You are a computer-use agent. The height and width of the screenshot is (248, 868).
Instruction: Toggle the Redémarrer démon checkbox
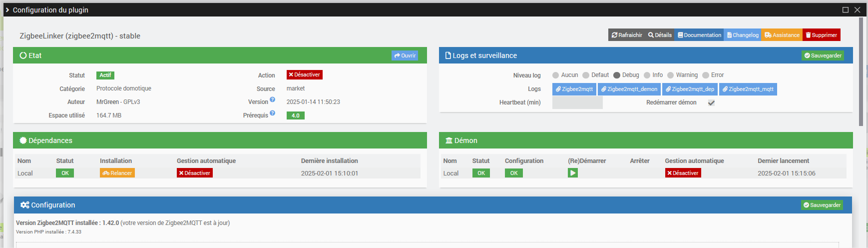pos(711,102)
